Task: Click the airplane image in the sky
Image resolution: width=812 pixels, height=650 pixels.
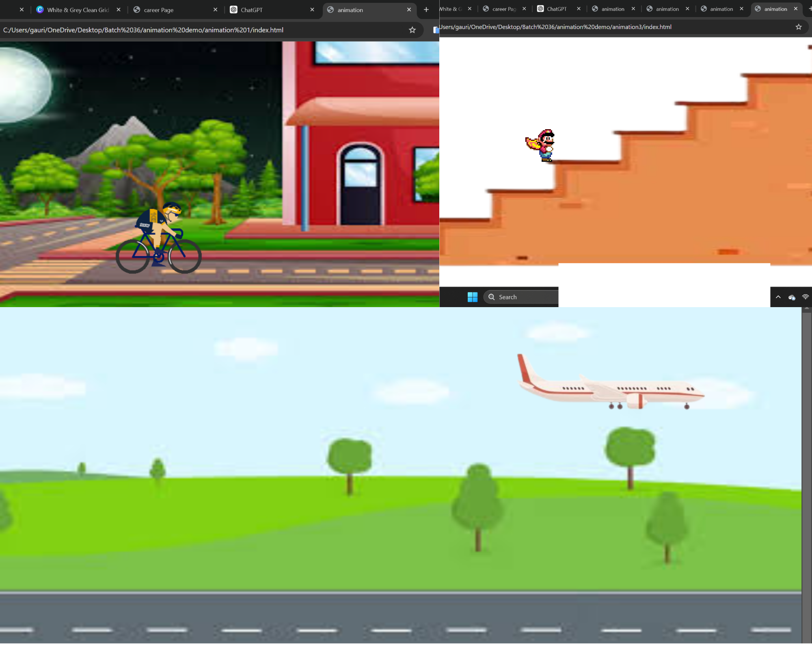Action: 611,382
